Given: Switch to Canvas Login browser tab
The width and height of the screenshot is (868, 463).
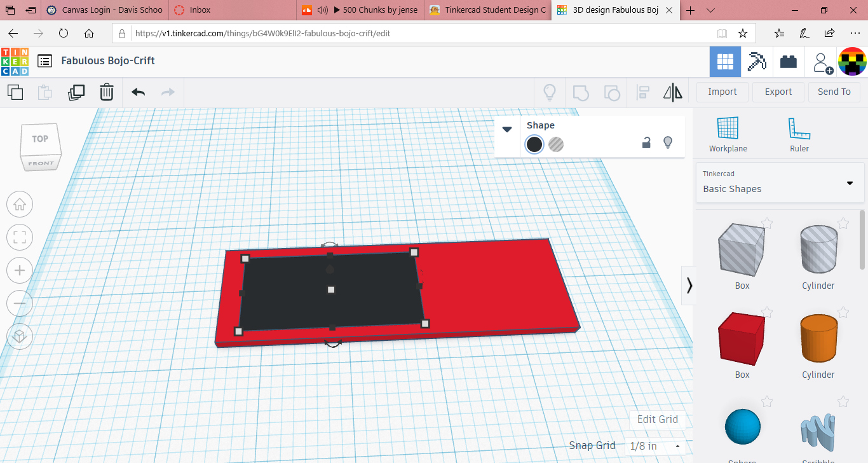Looking at the screenshot, I should pyautogui.click(x=105, y=10).
